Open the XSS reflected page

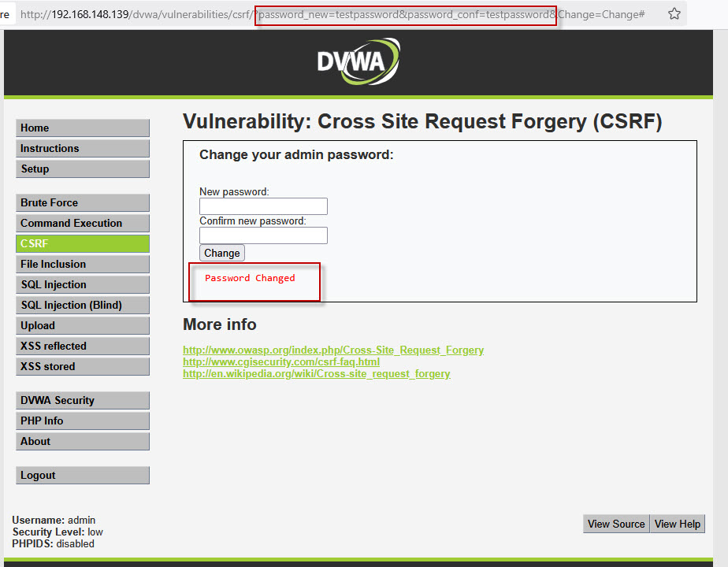83,346
